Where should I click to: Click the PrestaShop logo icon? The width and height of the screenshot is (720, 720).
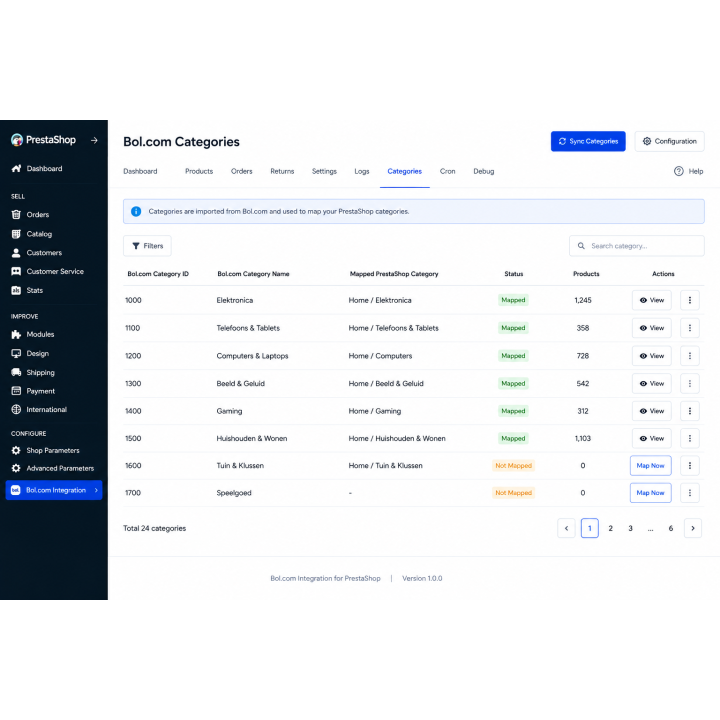[x=17, y=140]
